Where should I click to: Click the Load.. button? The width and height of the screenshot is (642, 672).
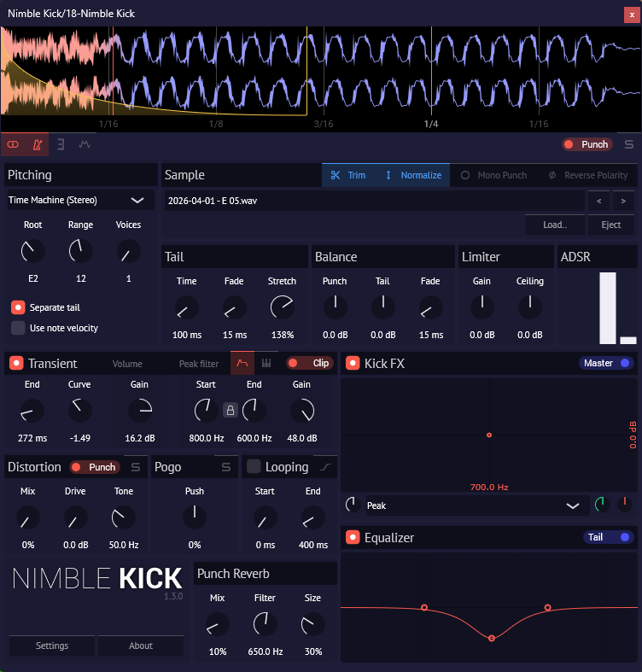pos(555,225)
